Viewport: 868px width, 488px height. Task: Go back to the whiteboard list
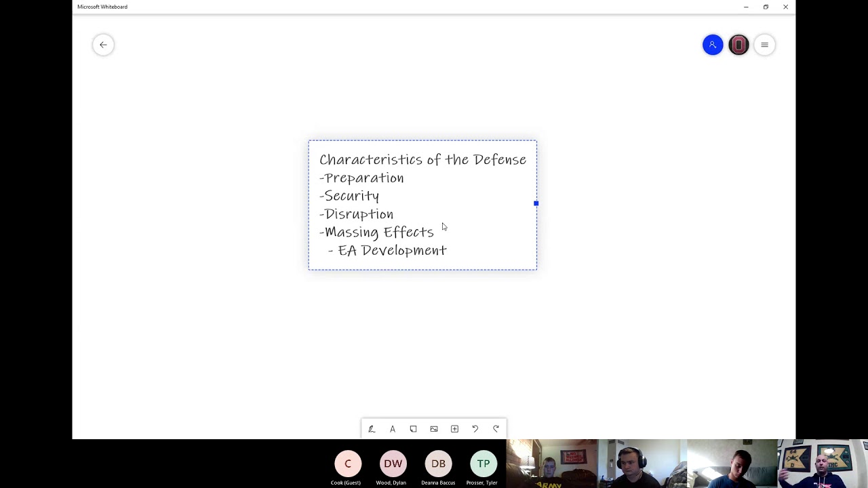pyautogui.click(x=103, y=45)
